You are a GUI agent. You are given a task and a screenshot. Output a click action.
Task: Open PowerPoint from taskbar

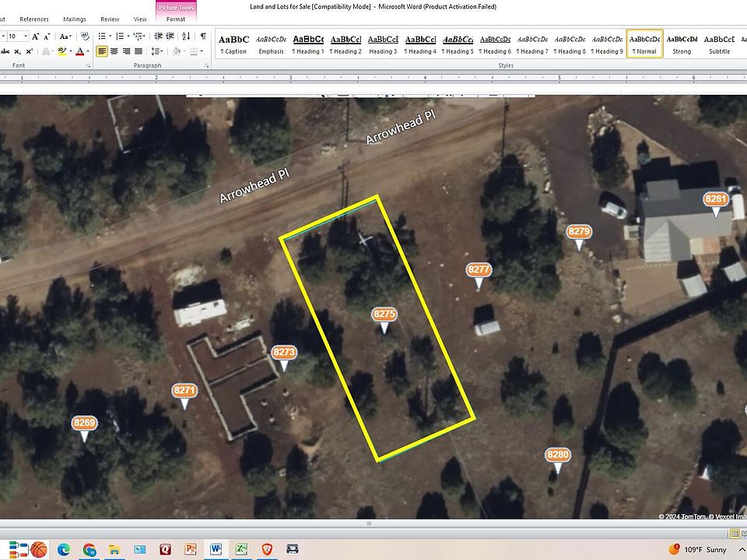(x=191, y=550)
